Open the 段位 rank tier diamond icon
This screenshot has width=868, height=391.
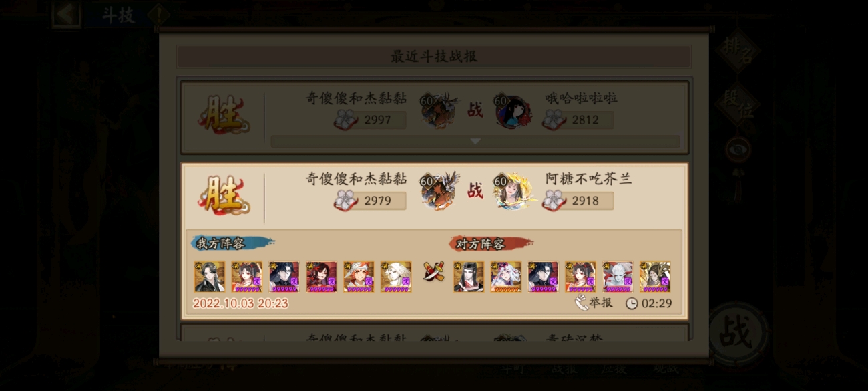click(737, 104)
